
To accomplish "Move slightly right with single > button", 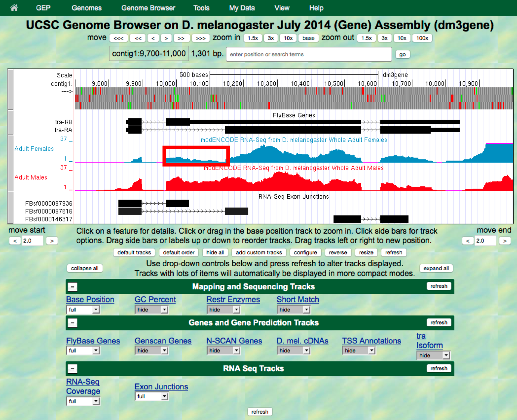I will pyautogui.click(x=166, y=38).
